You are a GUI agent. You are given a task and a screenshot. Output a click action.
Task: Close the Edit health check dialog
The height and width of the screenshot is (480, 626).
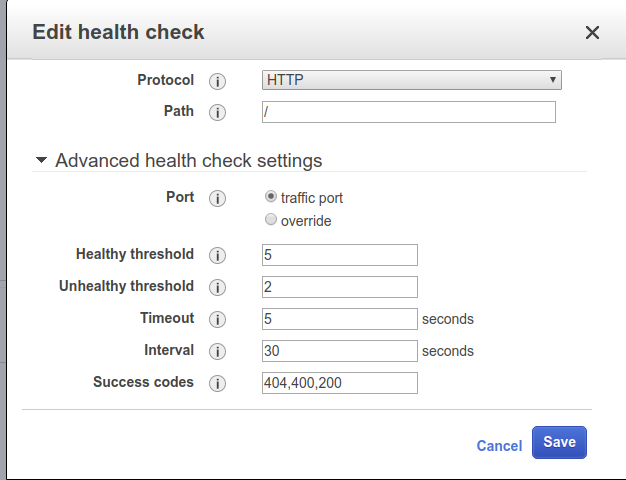point(592,32)
